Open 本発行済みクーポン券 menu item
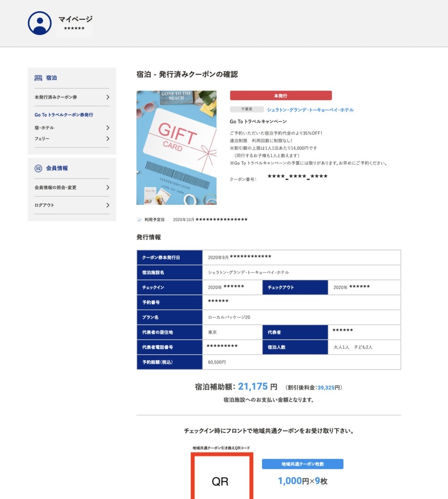This screenshot has width=448, height=499. (x=72, y=97)
